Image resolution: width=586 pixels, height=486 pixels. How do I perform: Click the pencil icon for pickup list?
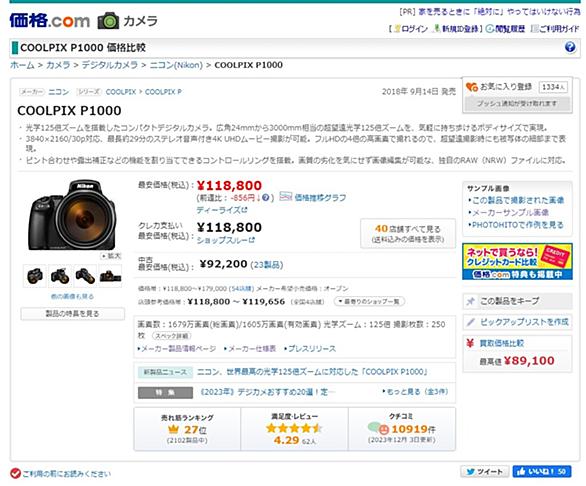471,322
